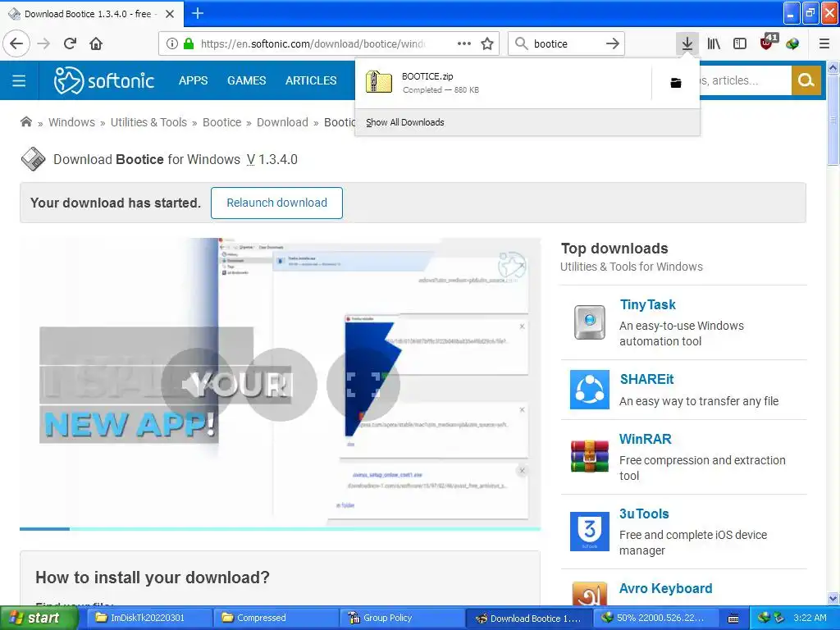Reload the page with the refresh icon
Image resolution: width=840 pixels, height=630 pixels.
70,43
